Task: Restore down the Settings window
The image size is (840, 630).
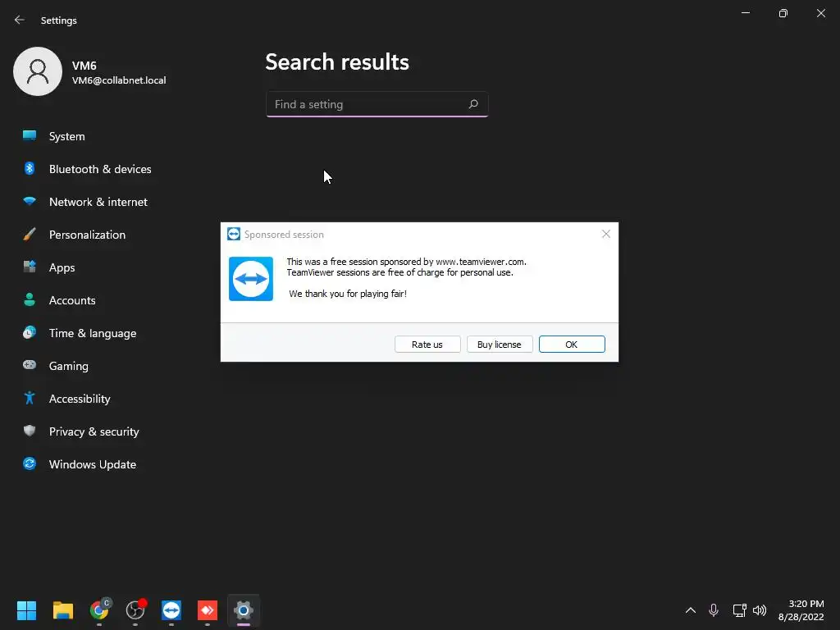Action: [x=783, y=13]
